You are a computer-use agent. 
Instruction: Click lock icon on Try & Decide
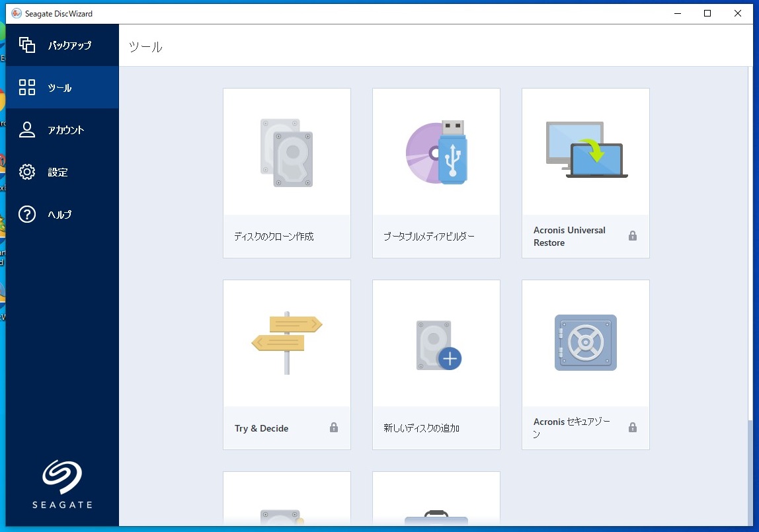click(334, 428)
